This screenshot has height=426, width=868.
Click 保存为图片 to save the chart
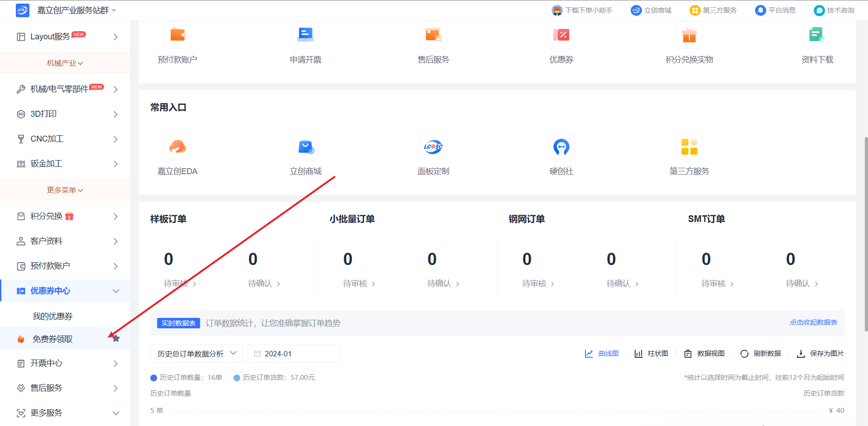[820, 354]
